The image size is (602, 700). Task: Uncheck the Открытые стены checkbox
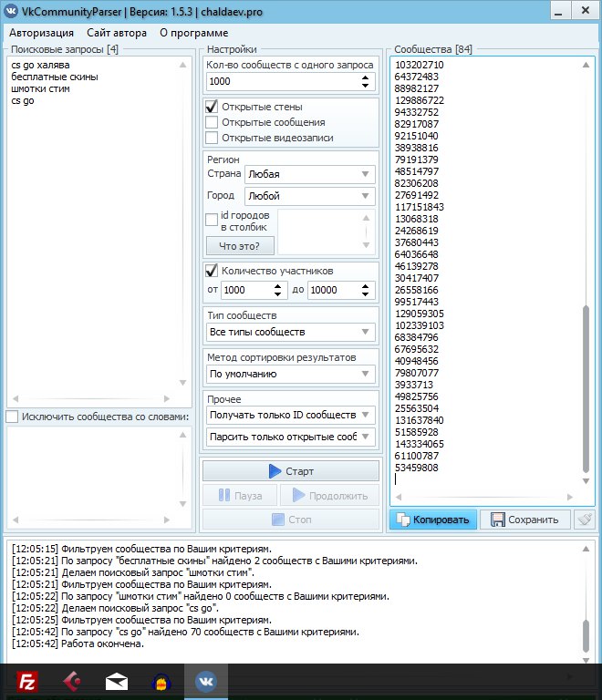tap(212, 107)
